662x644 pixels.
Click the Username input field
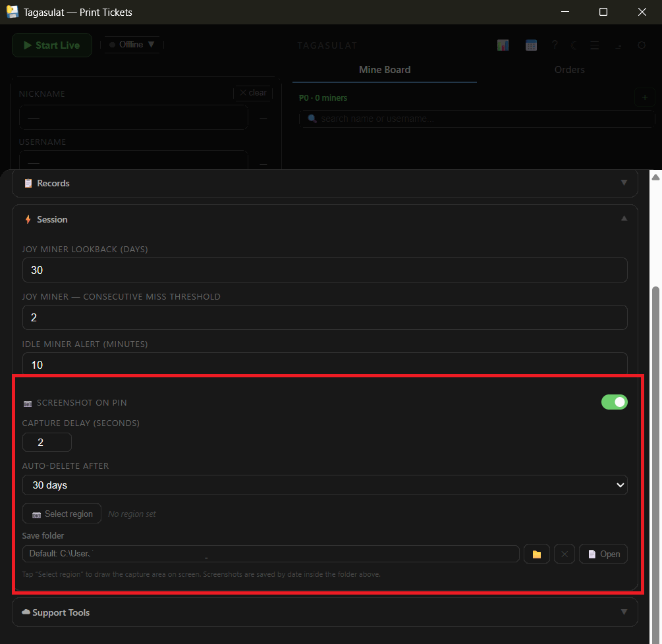click(x=134, y=161)
